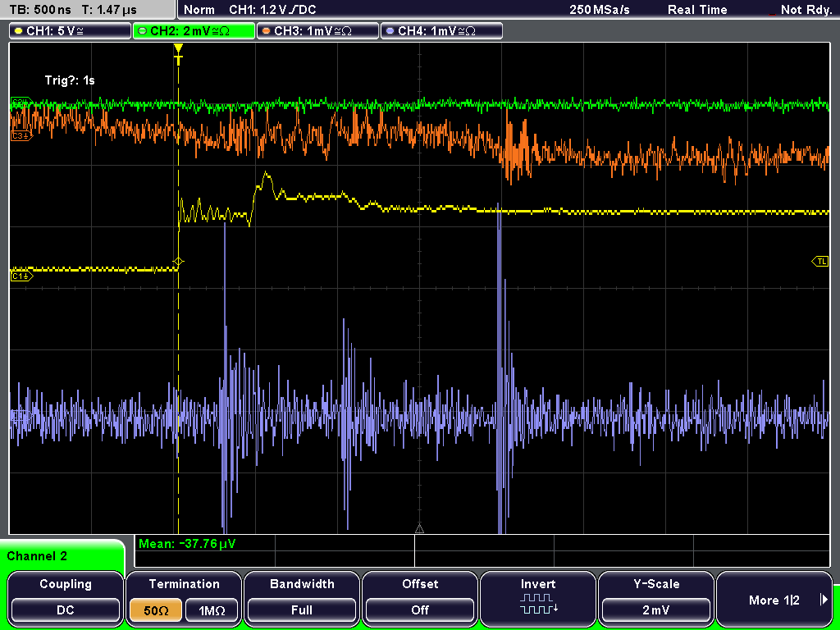The height and width of the screenshot is (630, 840).
Task: Select the CH4: 1 mV channel tab
Action: tap(441, 31)
